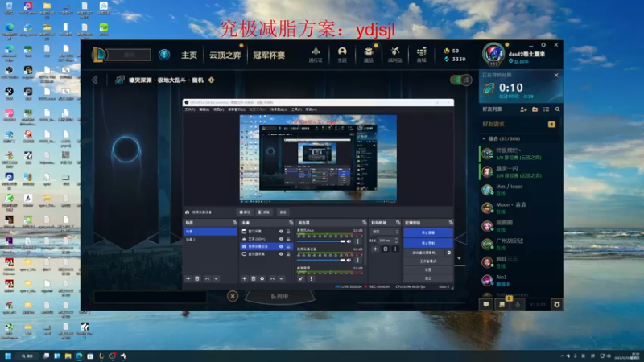This screenshot has height=362, width=644.
Task: Open source properties gear in OBS sources toolbar
Action: point(262,278)
